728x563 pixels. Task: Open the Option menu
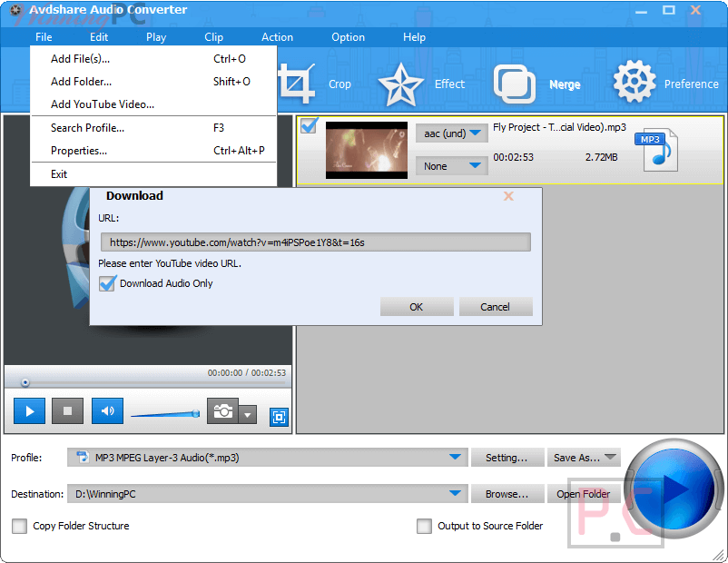click(348, 37)
